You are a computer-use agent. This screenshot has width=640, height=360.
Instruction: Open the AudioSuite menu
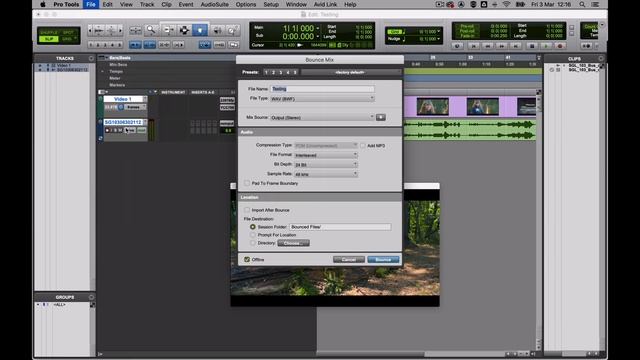(x=214, y=4)
